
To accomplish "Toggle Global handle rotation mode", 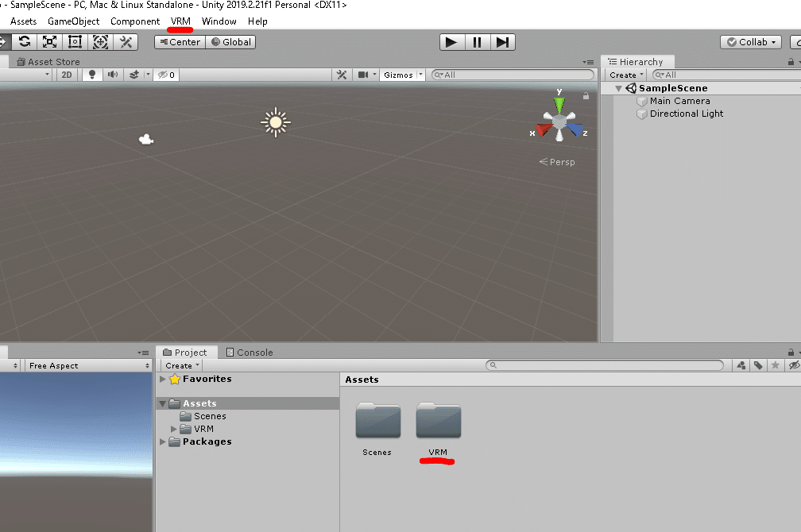I will [231, 42].
